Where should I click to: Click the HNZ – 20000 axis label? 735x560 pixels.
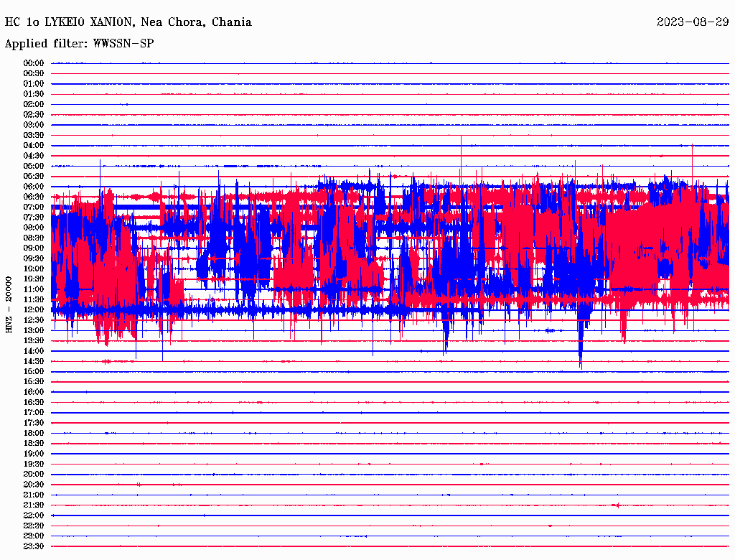[x=9, y=305]
